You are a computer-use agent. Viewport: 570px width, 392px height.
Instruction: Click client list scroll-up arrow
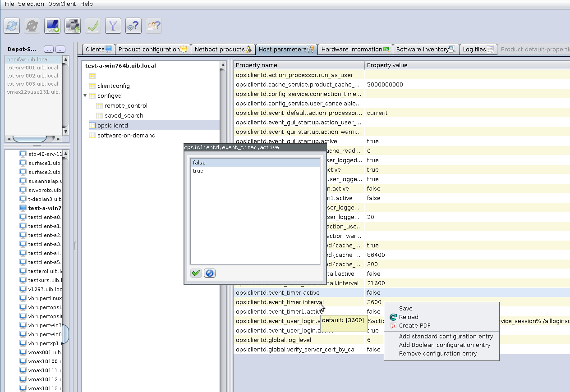coord(65,154)
